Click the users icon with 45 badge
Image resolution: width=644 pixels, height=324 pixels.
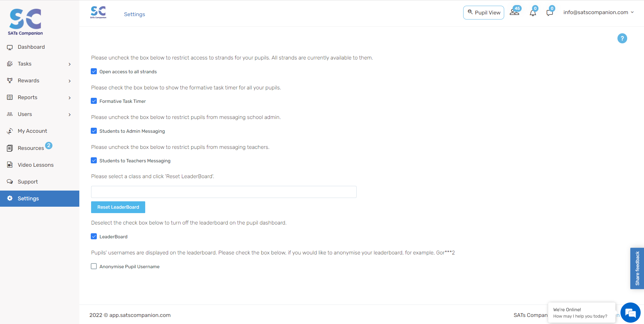point(515,12)
